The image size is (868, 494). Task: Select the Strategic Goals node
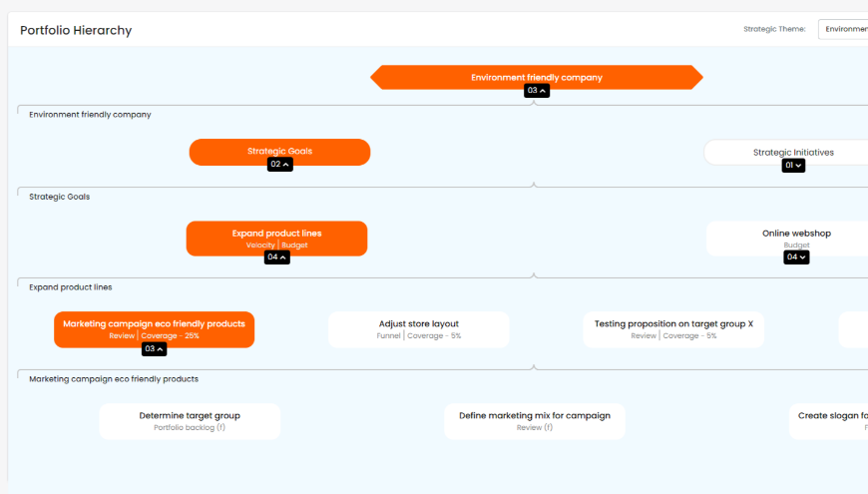click(x=279, y=152)
